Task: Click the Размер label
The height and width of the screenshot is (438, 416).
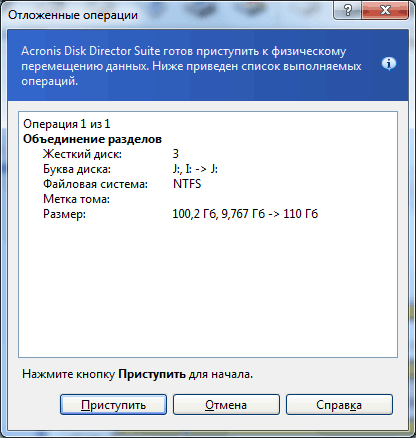Action: (64, 214)
